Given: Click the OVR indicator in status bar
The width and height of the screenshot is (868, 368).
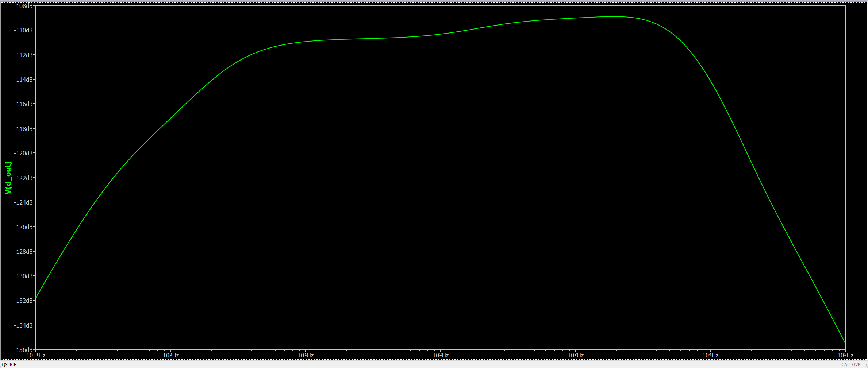Looking at the screenshot, I should pos(856,364).
